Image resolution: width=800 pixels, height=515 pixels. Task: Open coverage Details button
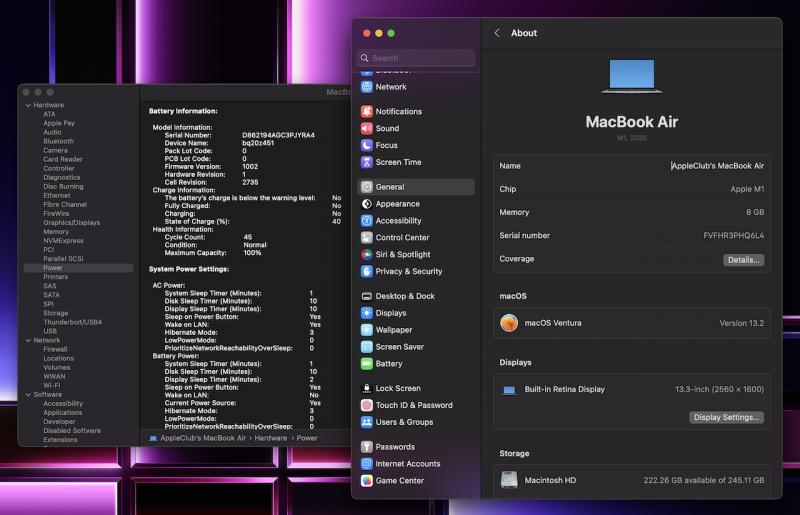[x=743, y=260]
